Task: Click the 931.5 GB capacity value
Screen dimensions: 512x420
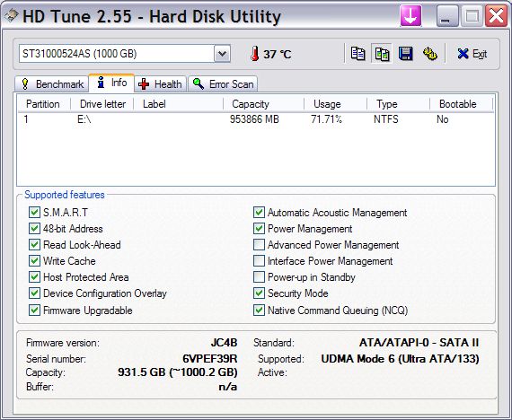Action: tap(178, 372)
